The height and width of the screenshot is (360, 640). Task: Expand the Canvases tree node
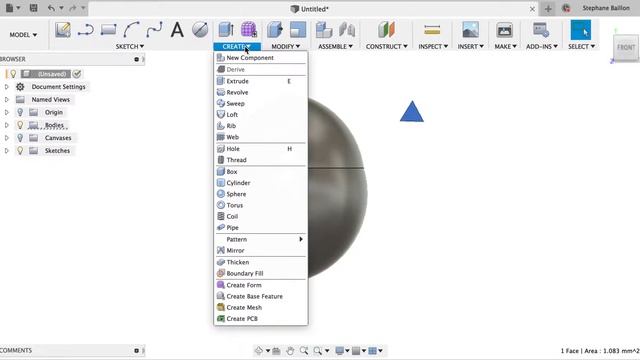[x=6, y=138]
